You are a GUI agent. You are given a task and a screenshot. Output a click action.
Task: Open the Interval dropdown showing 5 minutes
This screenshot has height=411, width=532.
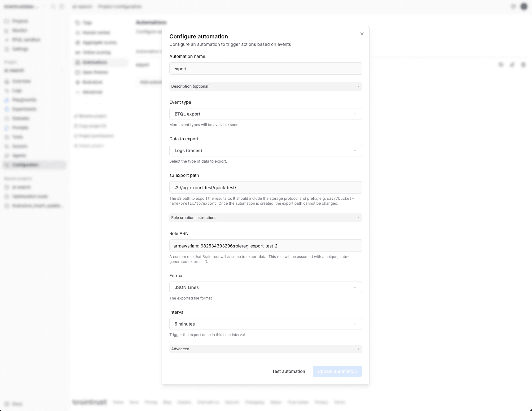point(265,324)
